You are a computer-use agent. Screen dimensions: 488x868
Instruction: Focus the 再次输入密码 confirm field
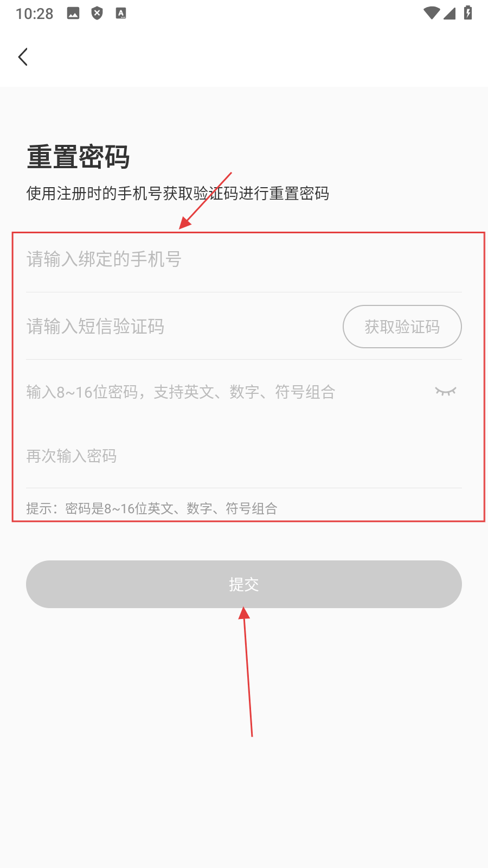(x=244, y=456)
